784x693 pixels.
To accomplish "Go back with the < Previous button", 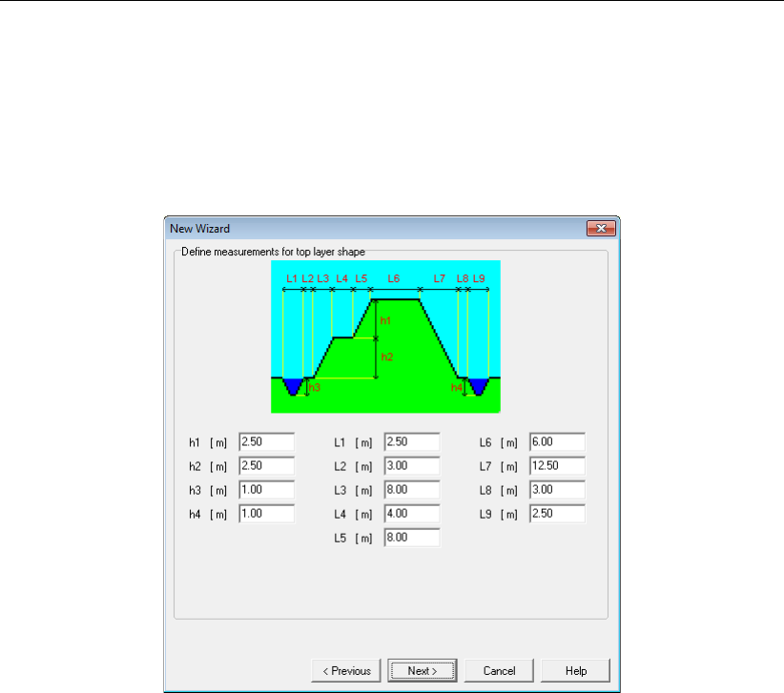I will pos(346,670).
